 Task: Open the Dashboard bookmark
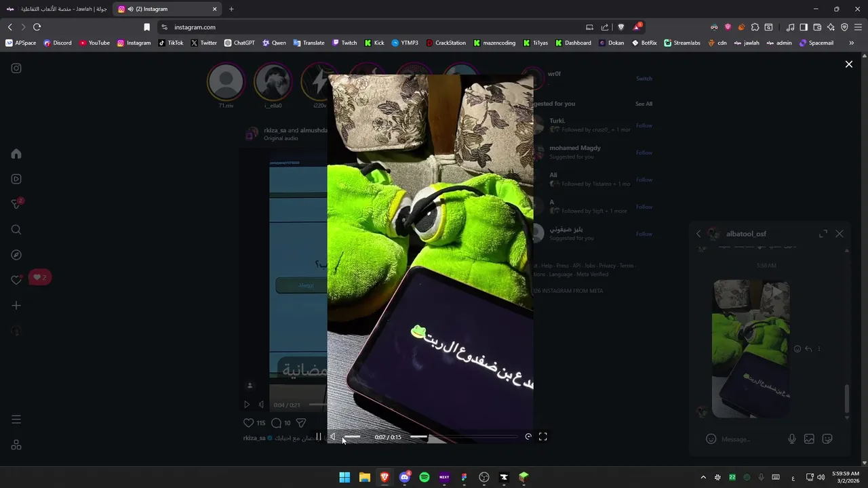click(x=573, y=43)
